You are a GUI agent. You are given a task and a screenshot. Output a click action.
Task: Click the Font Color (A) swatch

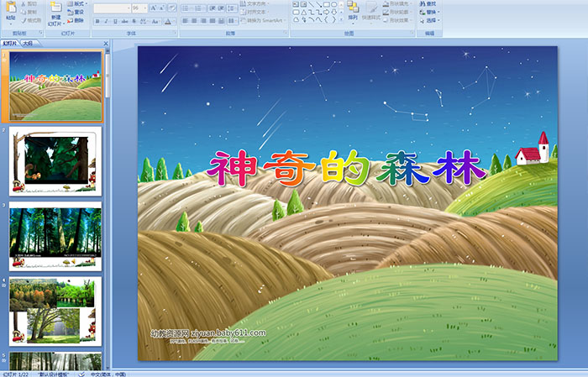point(168,21)
